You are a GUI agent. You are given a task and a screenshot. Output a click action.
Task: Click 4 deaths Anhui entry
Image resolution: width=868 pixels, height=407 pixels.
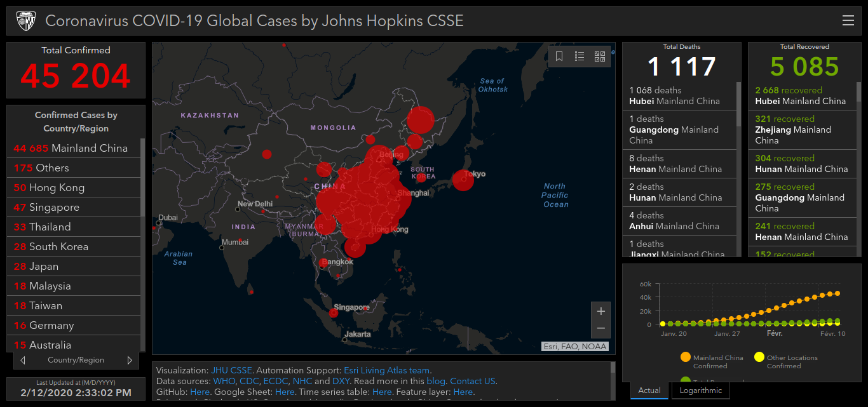coord(679,221)
